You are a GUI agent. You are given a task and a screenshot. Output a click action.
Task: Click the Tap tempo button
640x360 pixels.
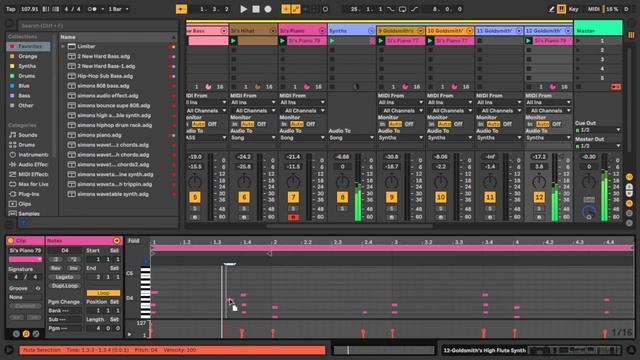click(x=11, y=9)
